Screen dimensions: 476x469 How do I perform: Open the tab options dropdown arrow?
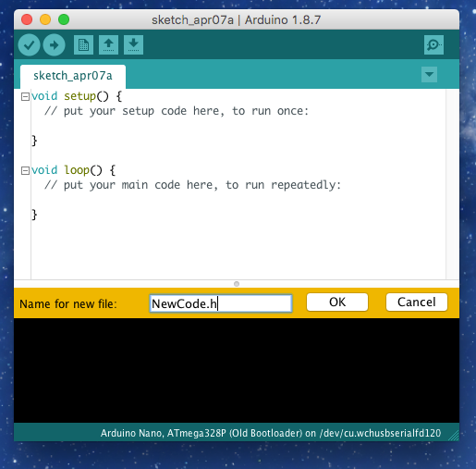point(429,74)
